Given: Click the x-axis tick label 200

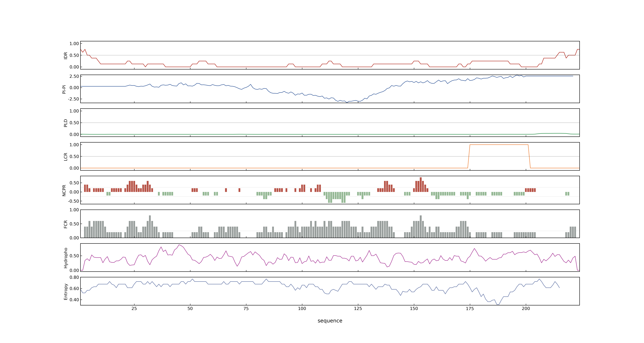Looking at the screenshot, I should point(526,309).
